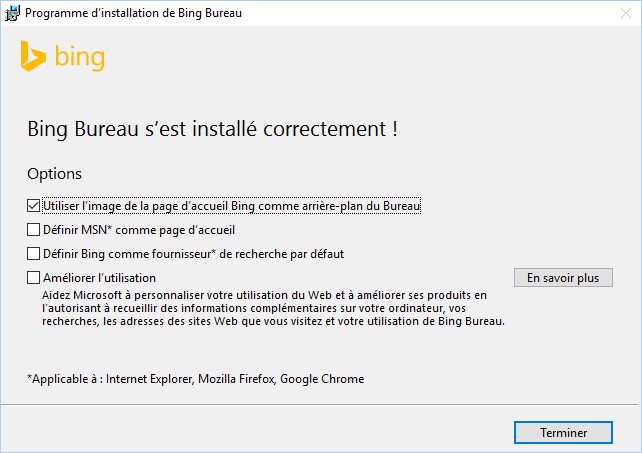Click the installer icon in the title bar
Image resolution: width=642 pixels, height=453 pixels.
[x=12, y=15]
